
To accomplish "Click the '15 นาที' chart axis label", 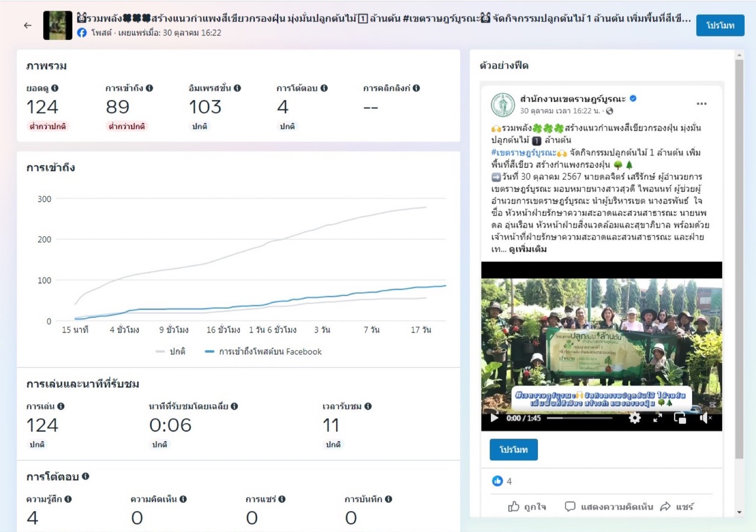I will click(x=75, y=330).
